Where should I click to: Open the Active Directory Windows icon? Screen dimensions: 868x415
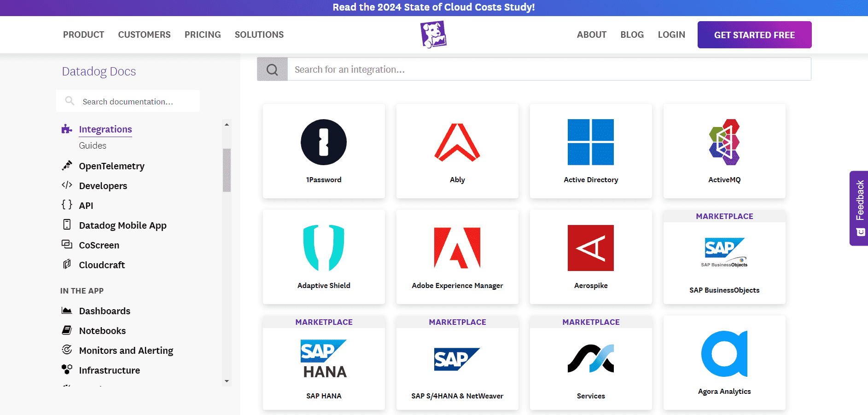[x=591, y=142]
